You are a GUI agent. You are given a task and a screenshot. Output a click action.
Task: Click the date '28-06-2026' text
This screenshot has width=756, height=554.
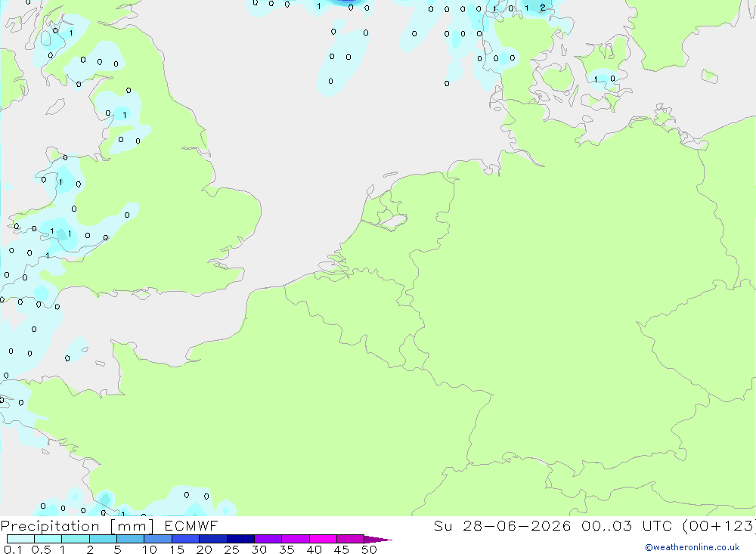(x=516, y=525)
